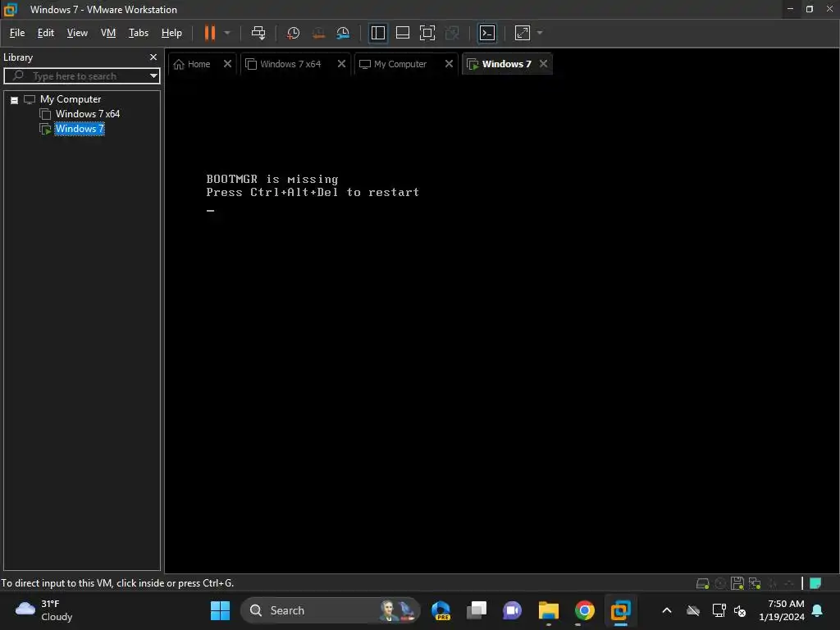Open the Library search filter dropdown

(153, 76)
